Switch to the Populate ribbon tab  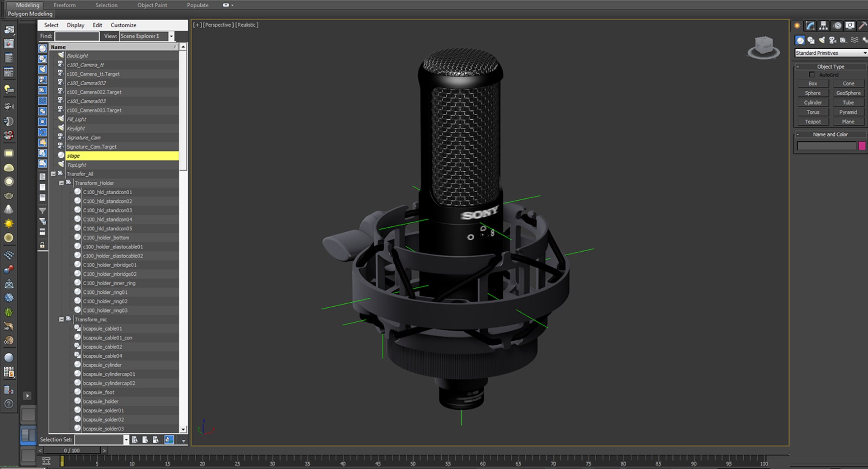[198, 5]
